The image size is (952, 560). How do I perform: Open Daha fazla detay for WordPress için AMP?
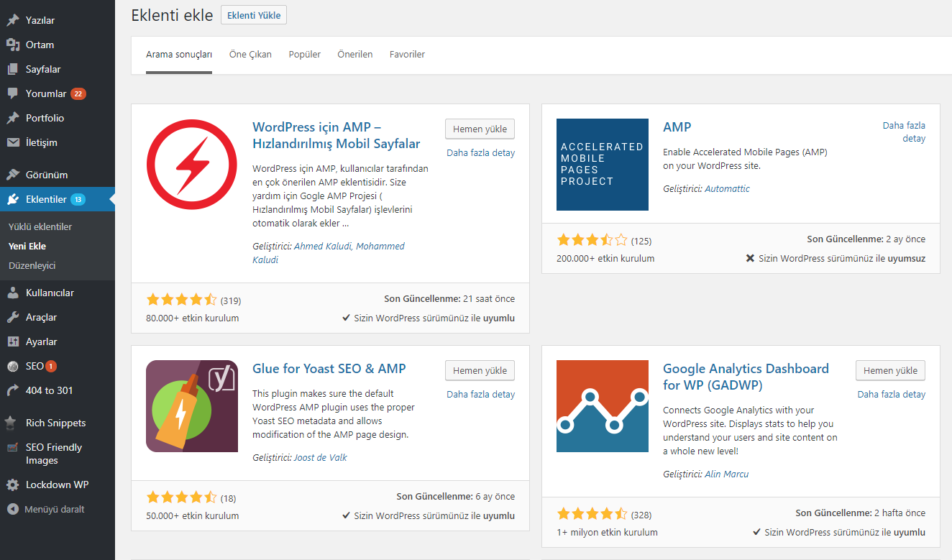point(480,153)
